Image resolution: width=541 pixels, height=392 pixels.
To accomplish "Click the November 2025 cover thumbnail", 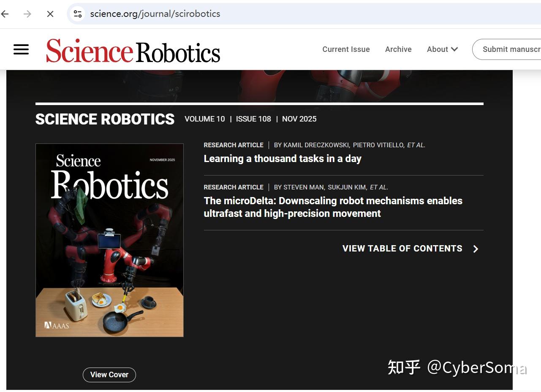I will 109,241.
